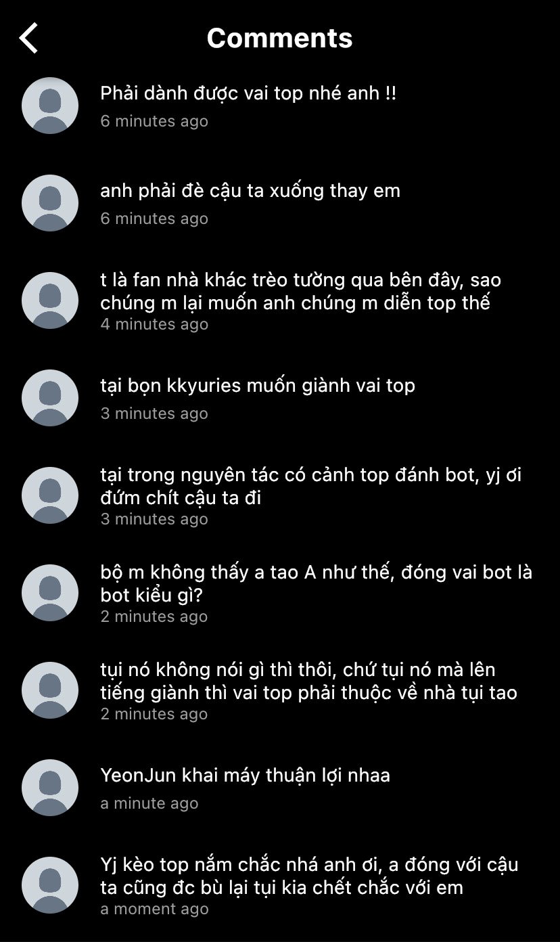The width and height of the screenshot is (560, 942).
Task: Select avatar beside 'tại bọn kkyuries' comment
Action: click(x=50, y=398)
